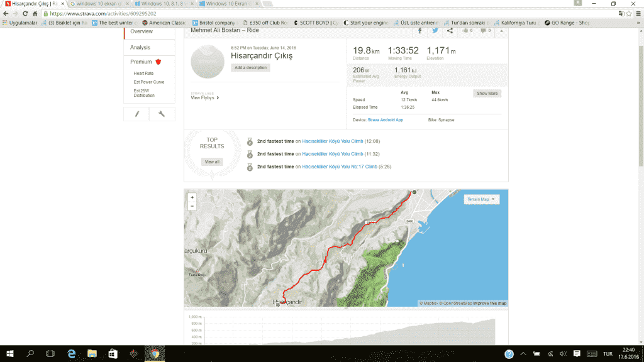This screenshot has height=362, width=644.
Task: Open the Terrain Map dropdown
Action: (481, 199)
